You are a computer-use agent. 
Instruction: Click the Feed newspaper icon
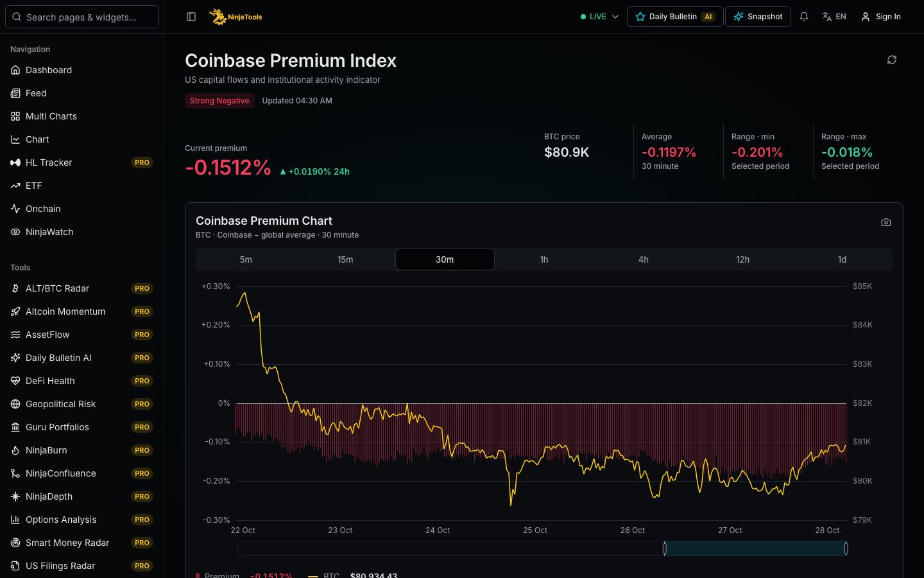15,93
